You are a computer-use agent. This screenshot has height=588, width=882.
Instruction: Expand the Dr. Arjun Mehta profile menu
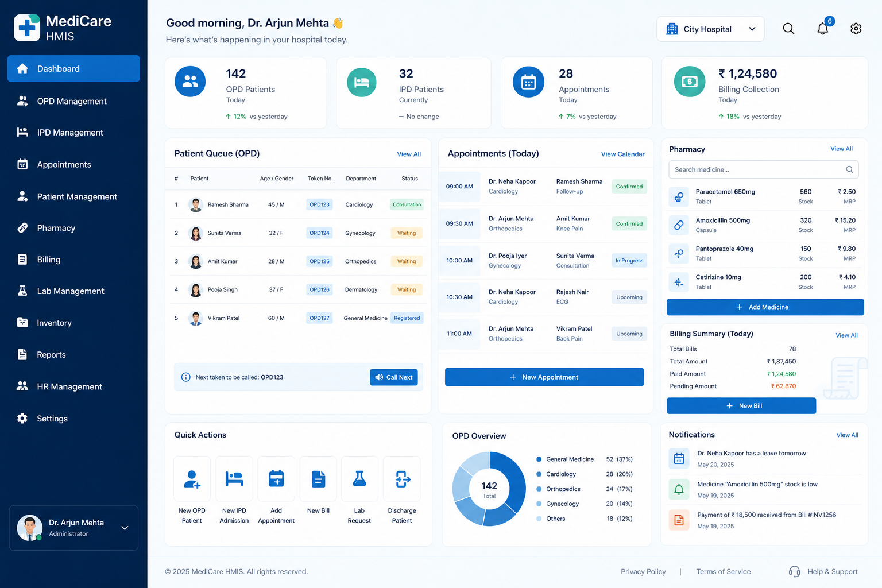pyautogui.click(x=73, y=528)
